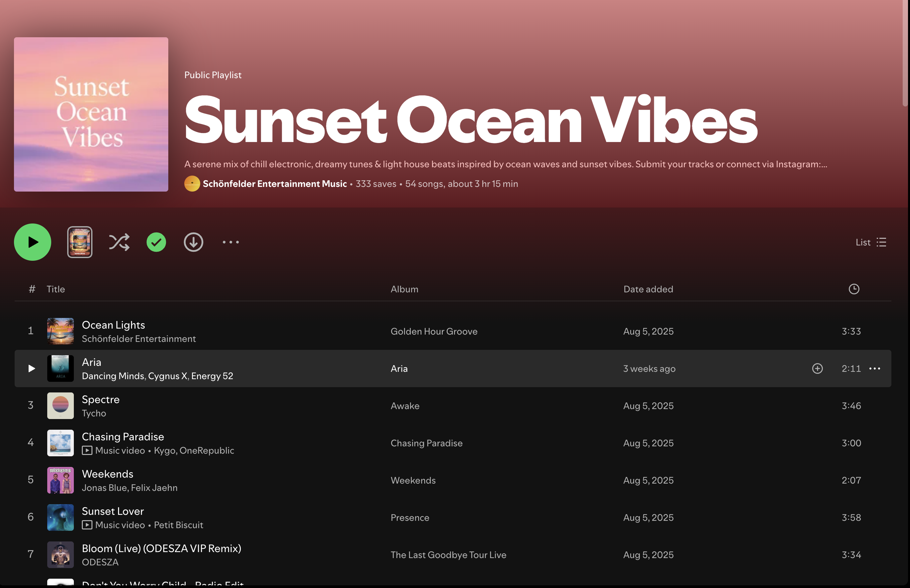
Task: Click the vertical scrollbar on the right
Action: [x=905, y=54]
